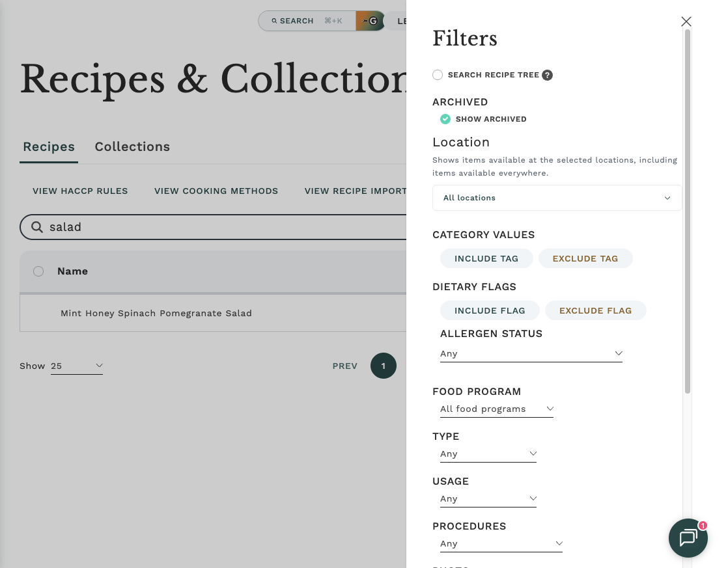This screenshot has height=568, width=728.
Task: Click Exclude Tag button
Action: [x=585, y=258]
